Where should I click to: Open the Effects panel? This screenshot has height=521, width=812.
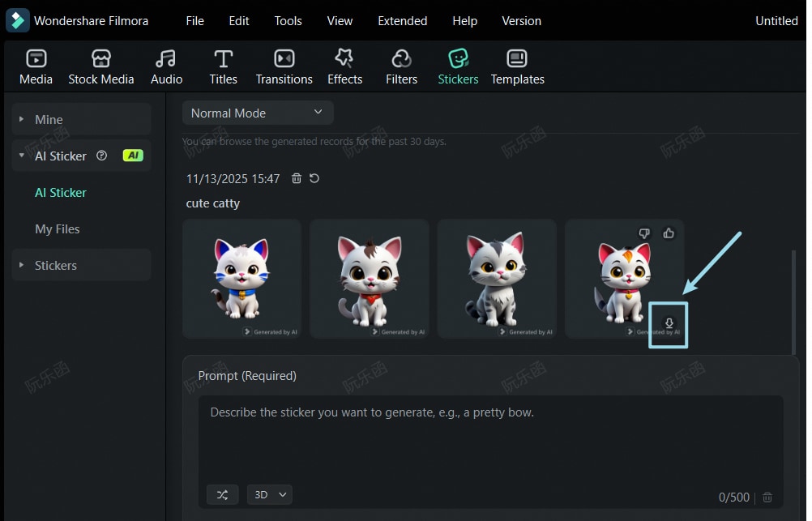(x=344, y=67)
